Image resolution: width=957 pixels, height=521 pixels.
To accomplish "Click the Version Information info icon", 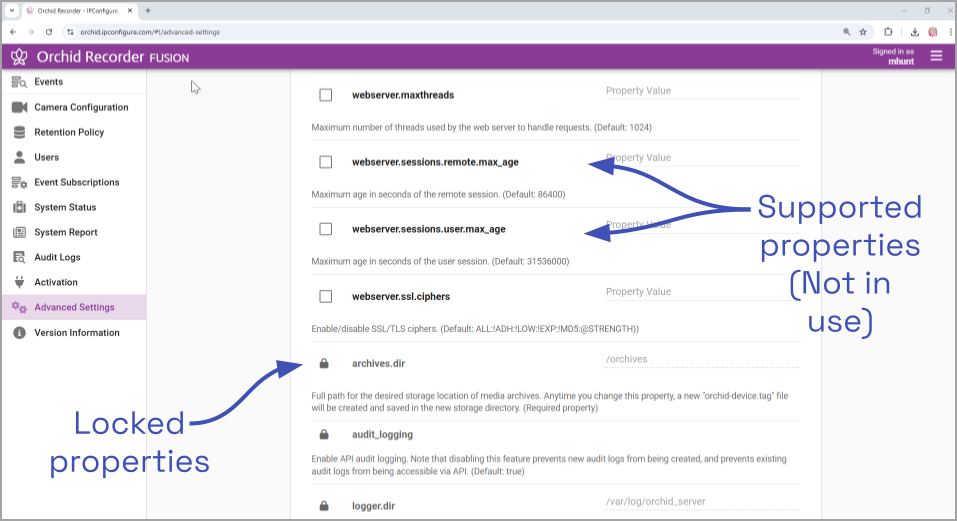I will click(20, 332).
